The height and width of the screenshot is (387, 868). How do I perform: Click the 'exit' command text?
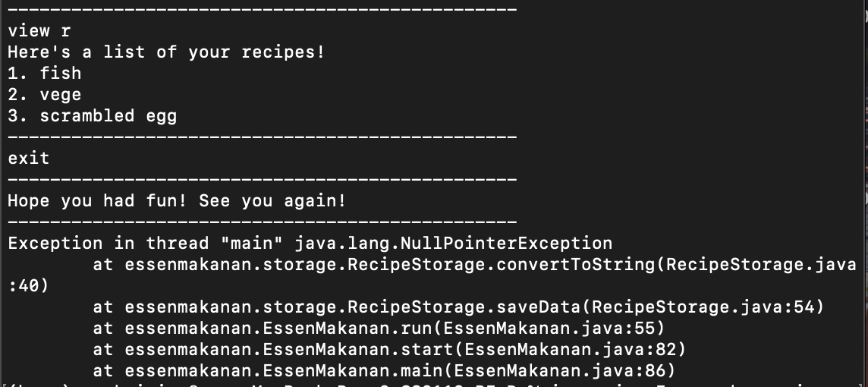[x=29, y=159]
